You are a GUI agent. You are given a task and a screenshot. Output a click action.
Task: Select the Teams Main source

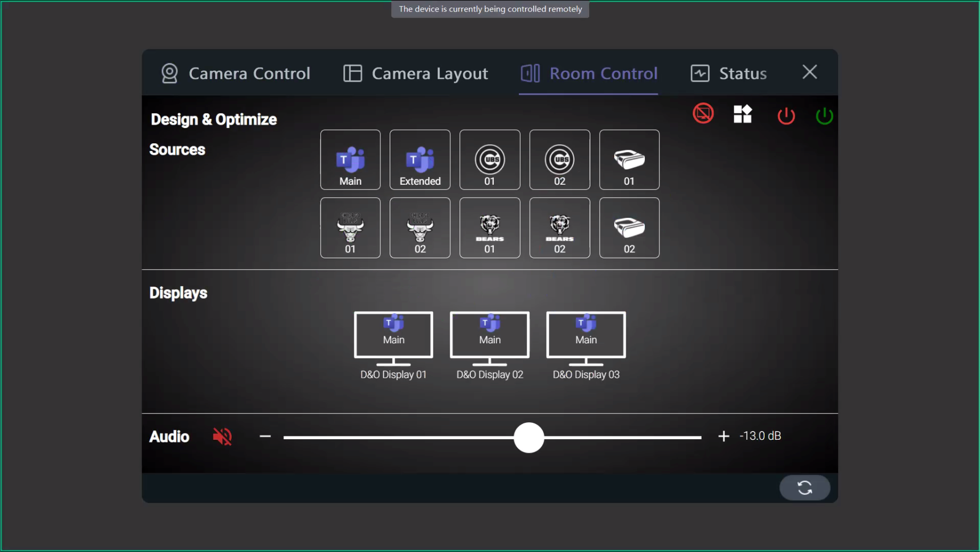coord(350,160)
